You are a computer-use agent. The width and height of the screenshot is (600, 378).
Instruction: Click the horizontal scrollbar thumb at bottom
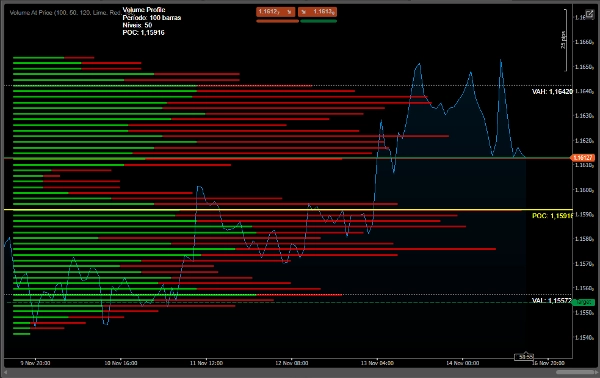pyautogui.click(x=575, y=372)
